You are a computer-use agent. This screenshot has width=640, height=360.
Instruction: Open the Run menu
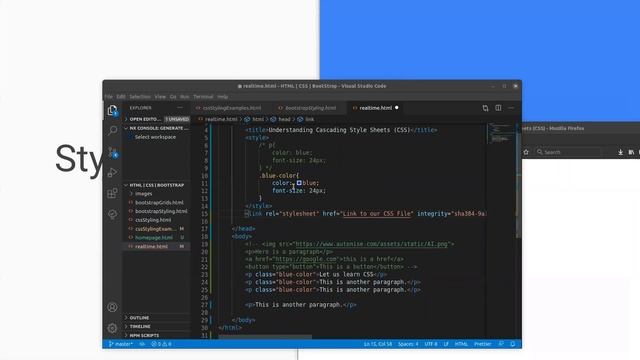pos(185,97)
